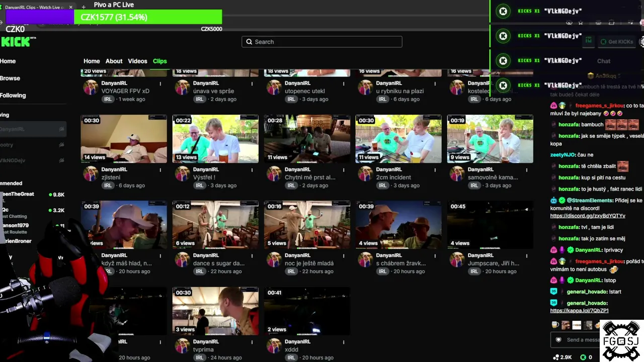Open channel avatar beside zjisteni clip

tap(91, 173)
